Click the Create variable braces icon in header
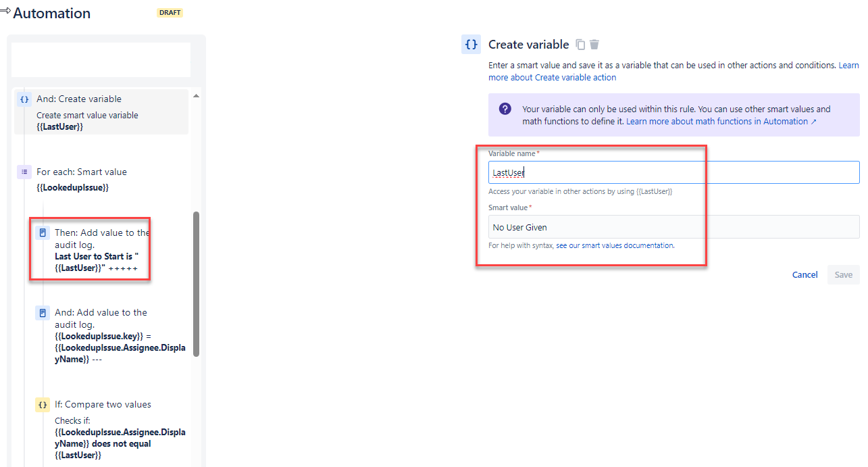Image resolution: width=868 pixels, height=467 pixels. (471, 45)
